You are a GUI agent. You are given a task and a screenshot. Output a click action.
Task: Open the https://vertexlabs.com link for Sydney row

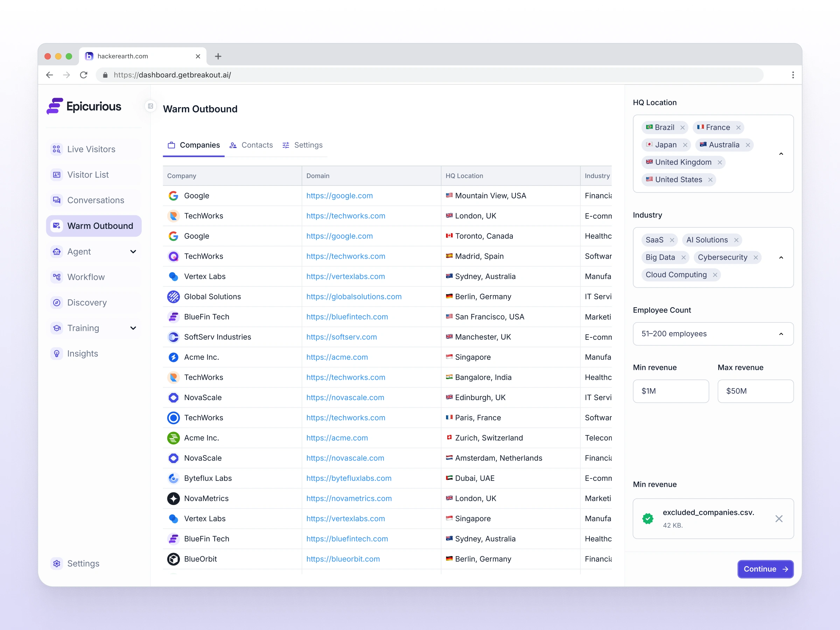[345, 276]
